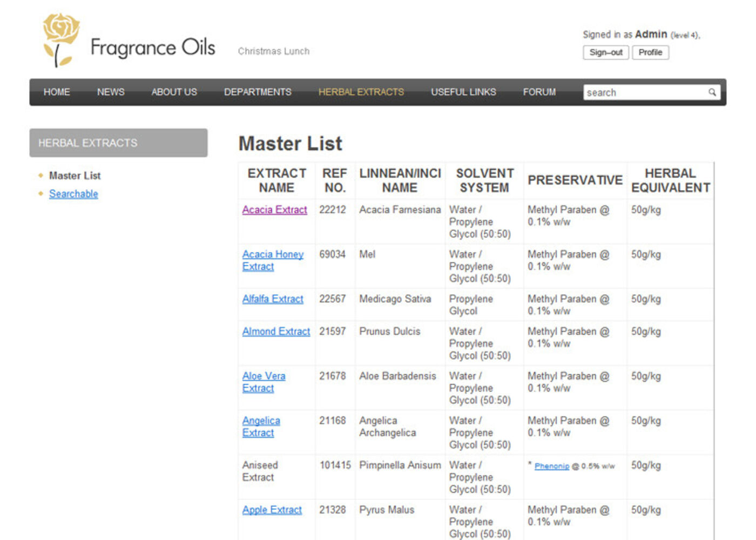Visit the FORUM menu item
The height and width of the screenshot is (540, 756).
click(x=539, y=92)
